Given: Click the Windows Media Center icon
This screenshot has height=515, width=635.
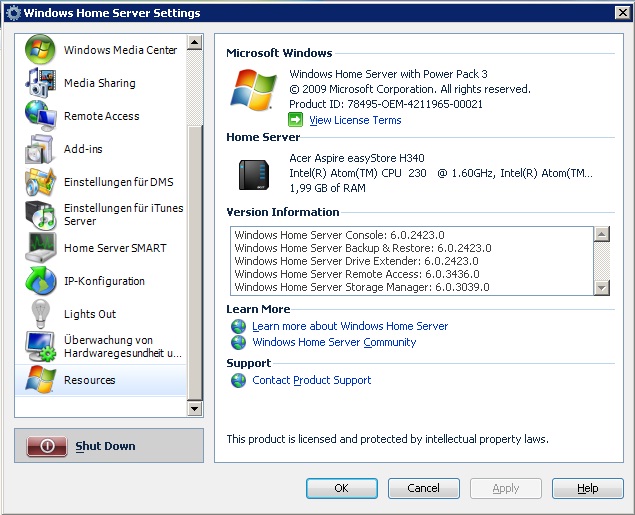Looking at the screenshot, I should click(x=40, y=50).
